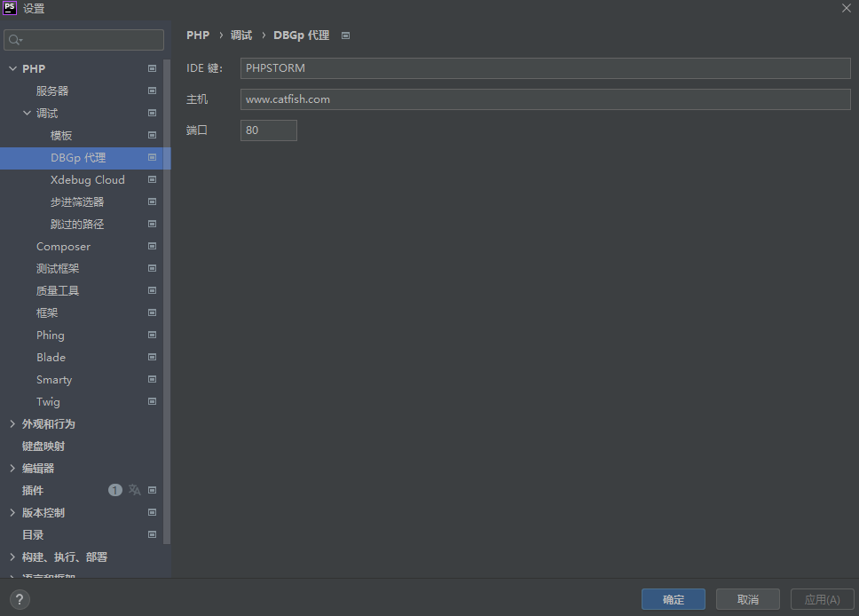Collapse the 调试 tree node

(x=27, y=113)
